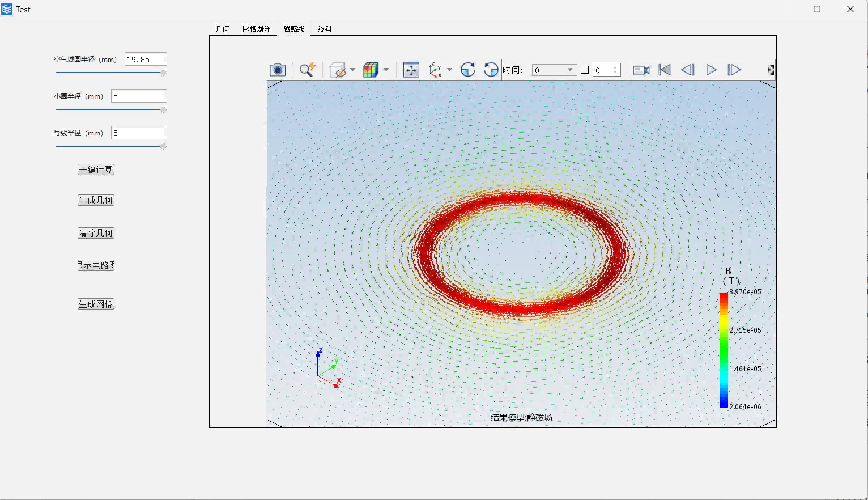Click the 导线半径 input field
868x500 pixels.
point(139,133)
